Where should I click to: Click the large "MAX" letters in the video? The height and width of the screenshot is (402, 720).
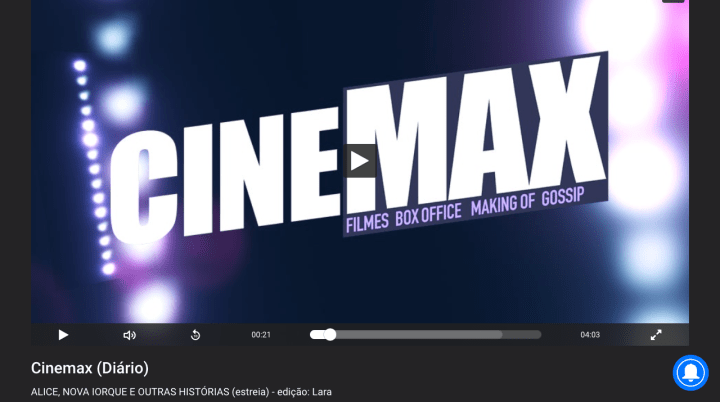480,130
